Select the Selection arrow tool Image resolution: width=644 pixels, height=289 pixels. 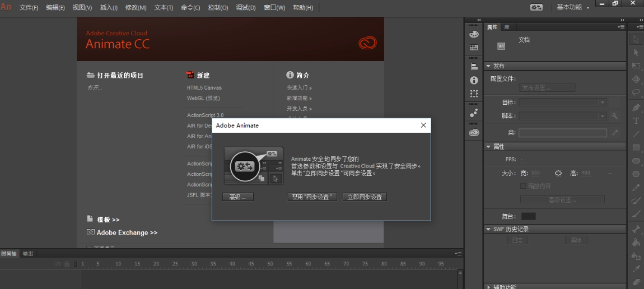(636, 39)
